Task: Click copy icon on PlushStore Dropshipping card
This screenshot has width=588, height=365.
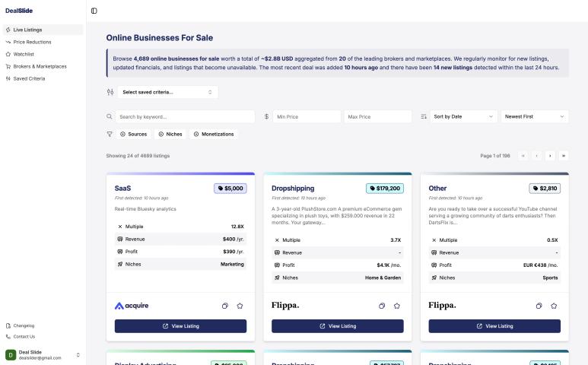Action: pos(382,306)
